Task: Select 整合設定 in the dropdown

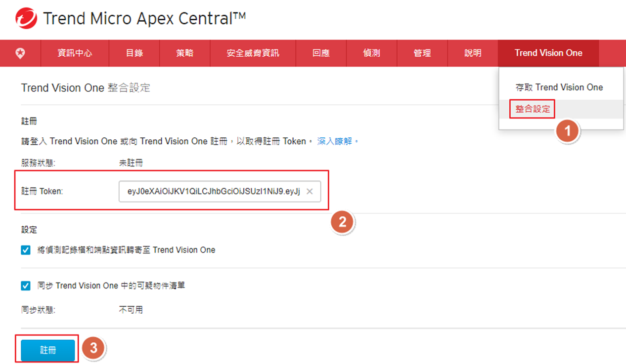Action: (x=533, y=109)
